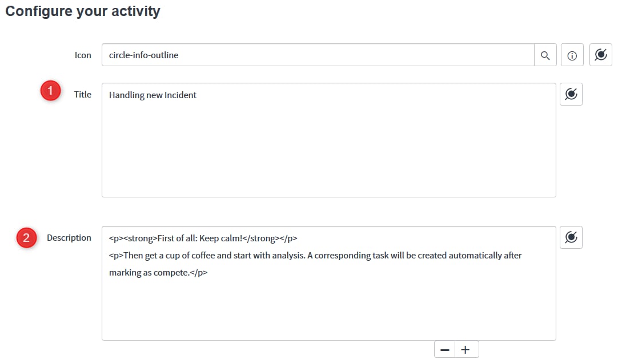This screenshot has width=618, height=364.
Task: Click the minus button below Description
Action: (x=445, y=349)
